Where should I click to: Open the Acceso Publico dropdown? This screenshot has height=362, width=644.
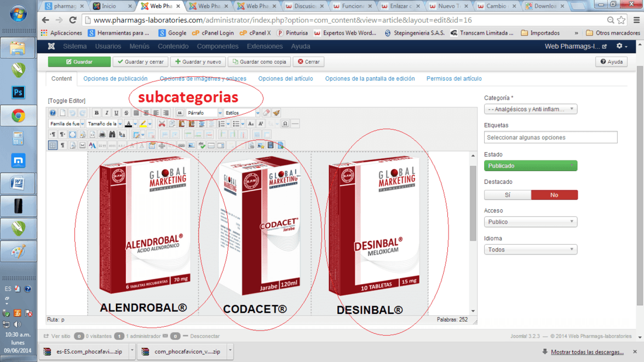click(530, 222)
